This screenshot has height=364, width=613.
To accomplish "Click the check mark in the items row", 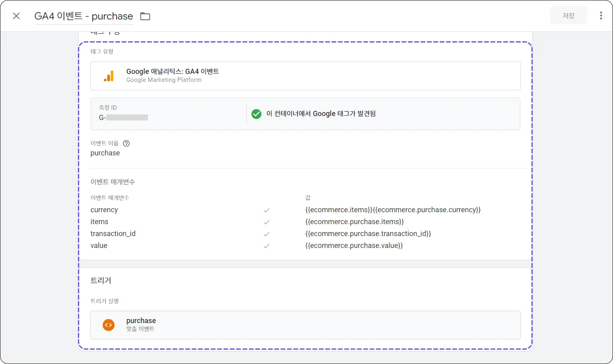I will [x=267, y=222].
